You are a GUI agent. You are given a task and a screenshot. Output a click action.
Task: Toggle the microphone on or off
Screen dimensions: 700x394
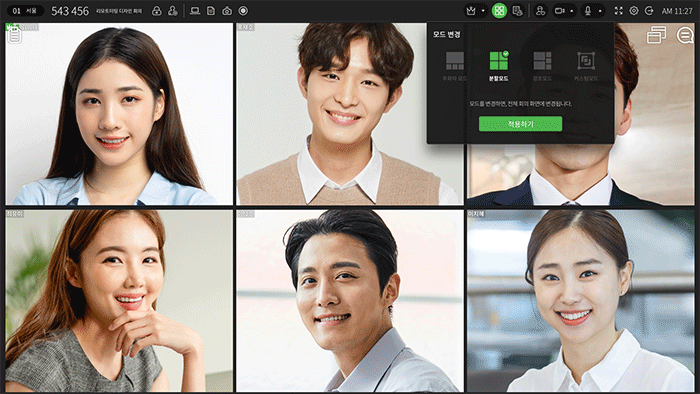click(588, 11)
